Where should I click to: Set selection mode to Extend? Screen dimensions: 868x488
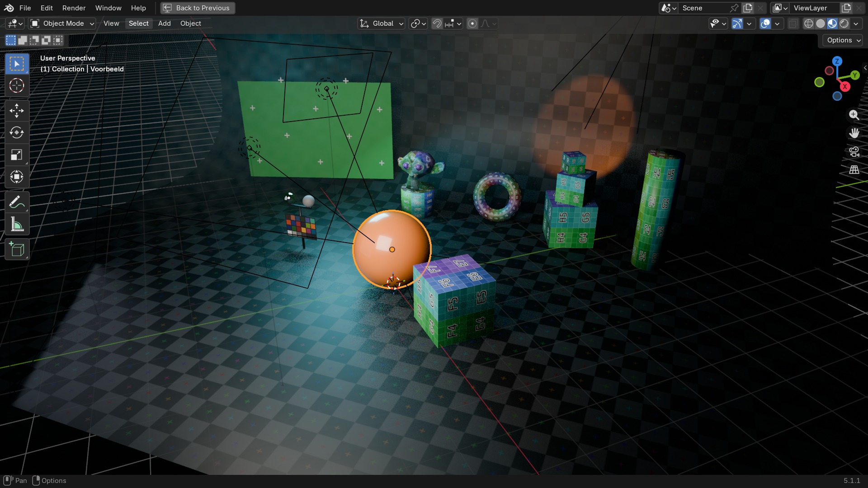[x=23, y=41]
